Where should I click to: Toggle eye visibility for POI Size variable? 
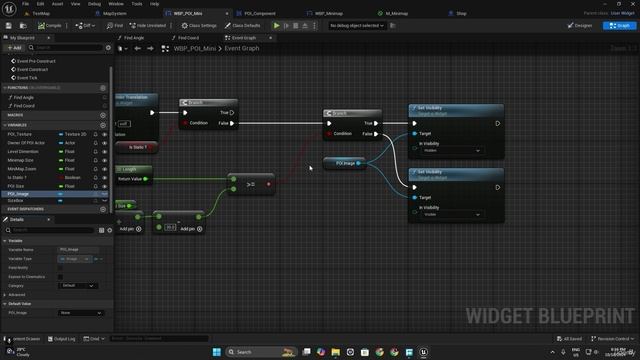(104, 186)
